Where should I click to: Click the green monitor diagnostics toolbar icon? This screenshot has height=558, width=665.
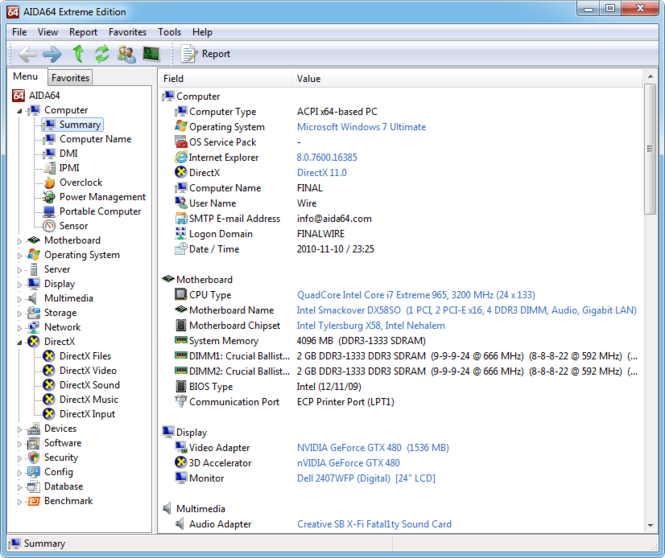[x=151, y=53]
